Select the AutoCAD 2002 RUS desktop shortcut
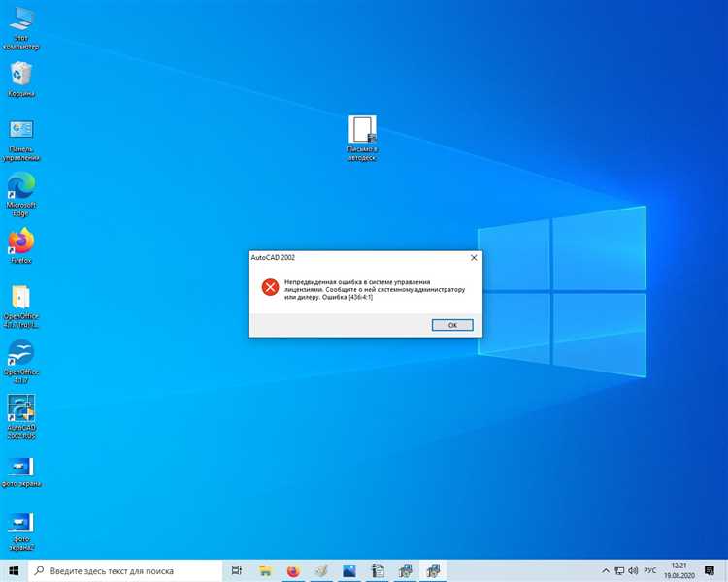Image resolution: width=728 pixels, height=582 pixels. (21, 417)
